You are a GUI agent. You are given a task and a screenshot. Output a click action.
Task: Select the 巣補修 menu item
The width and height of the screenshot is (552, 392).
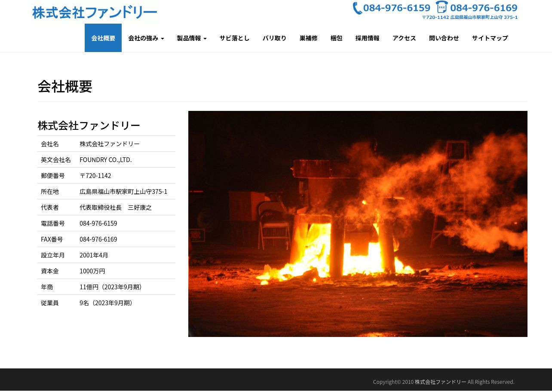(x=309, y=38)
